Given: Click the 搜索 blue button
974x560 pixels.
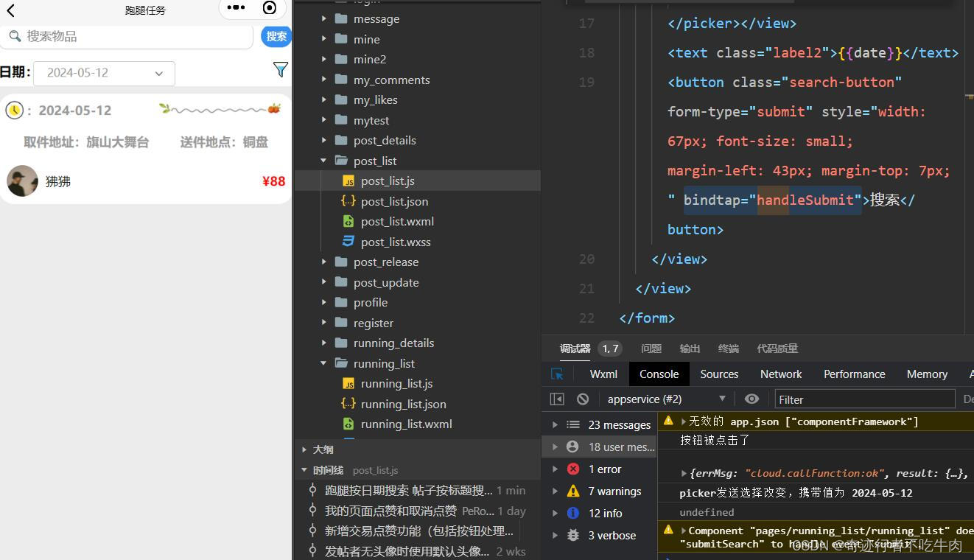Looking at the screenshot, I should click(x=276, y=36).
